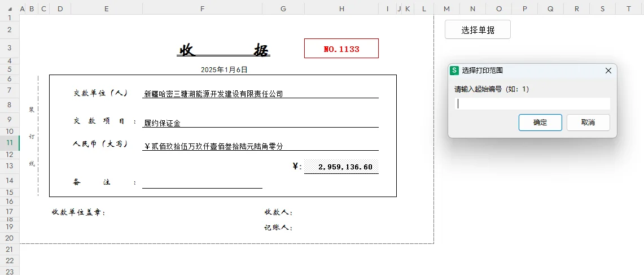Select row header 22
This screenshot has height=275, width=644.
click(10, 261)
